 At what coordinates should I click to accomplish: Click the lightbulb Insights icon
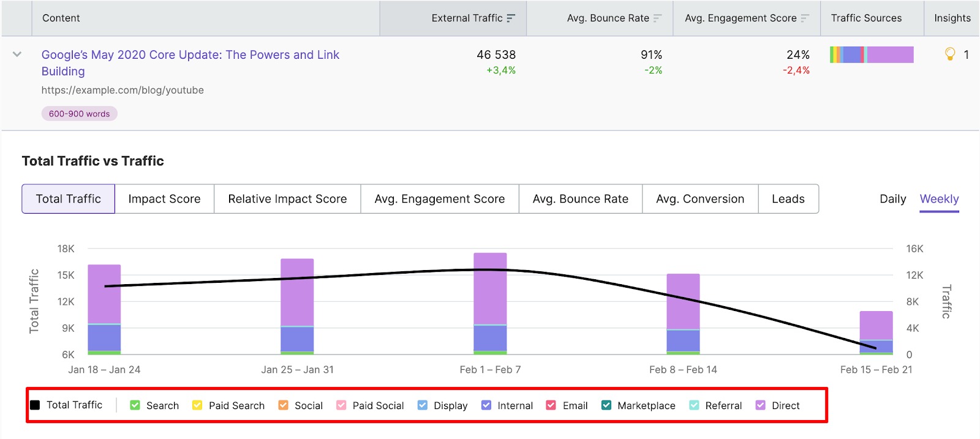(x=950, y=54)
